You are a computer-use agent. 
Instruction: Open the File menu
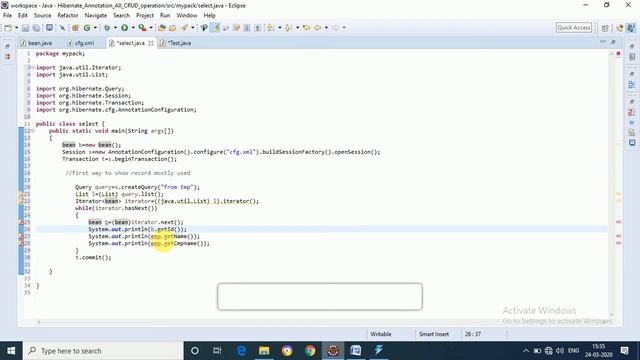[x=7, y=16]
